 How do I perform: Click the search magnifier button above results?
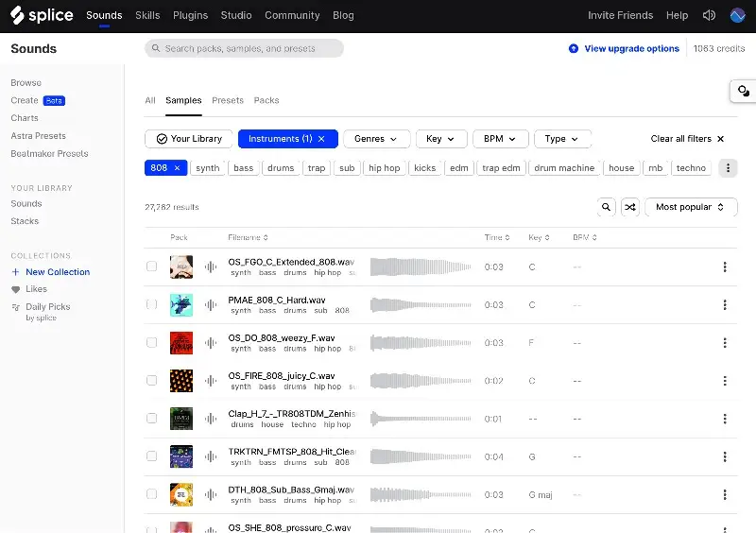607,207
